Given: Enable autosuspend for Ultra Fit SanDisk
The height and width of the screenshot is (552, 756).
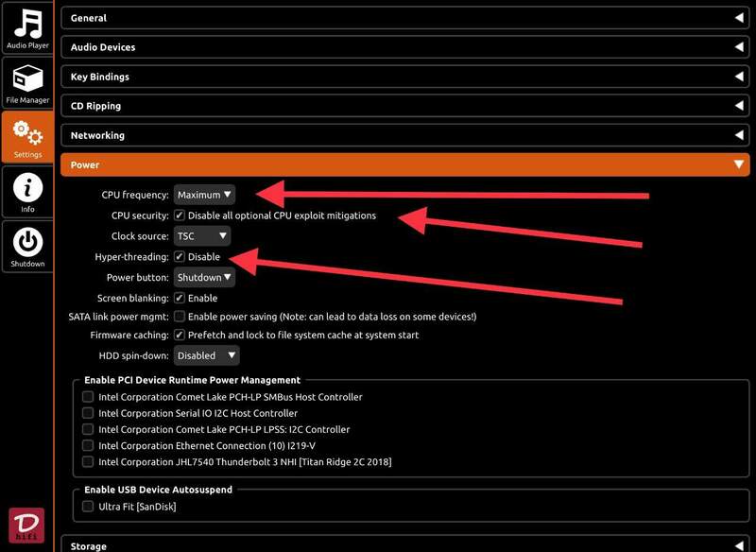Looking at the screenshot, I should (x=87, y=507).
